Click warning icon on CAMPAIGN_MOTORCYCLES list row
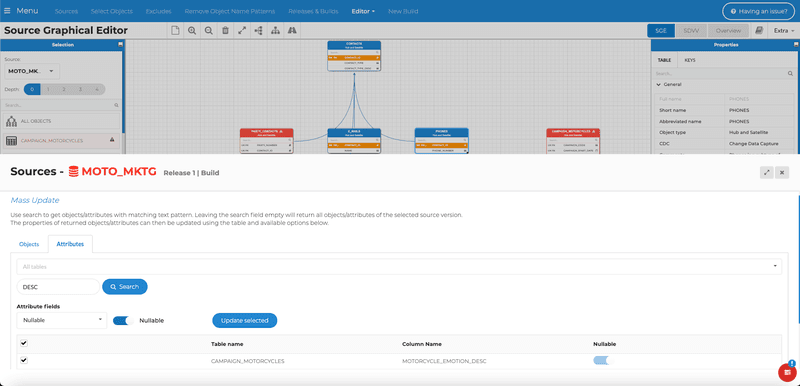 tap(112, 140)
